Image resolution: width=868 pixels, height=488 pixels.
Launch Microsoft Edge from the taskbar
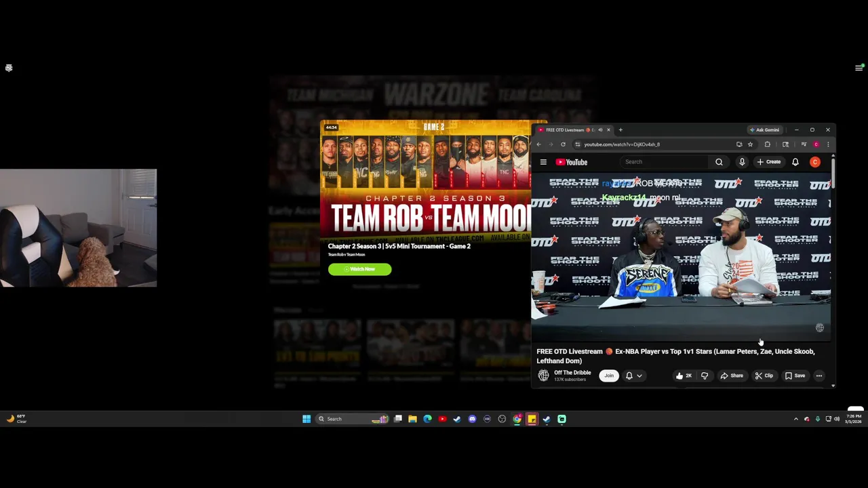pos(427,419)
